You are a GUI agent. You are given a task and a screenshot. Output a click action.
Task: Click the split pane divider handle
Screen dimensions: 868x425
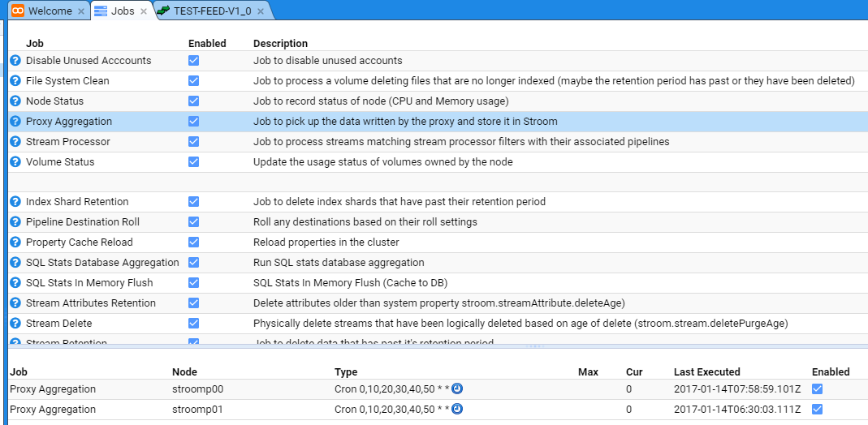[533, 346]
